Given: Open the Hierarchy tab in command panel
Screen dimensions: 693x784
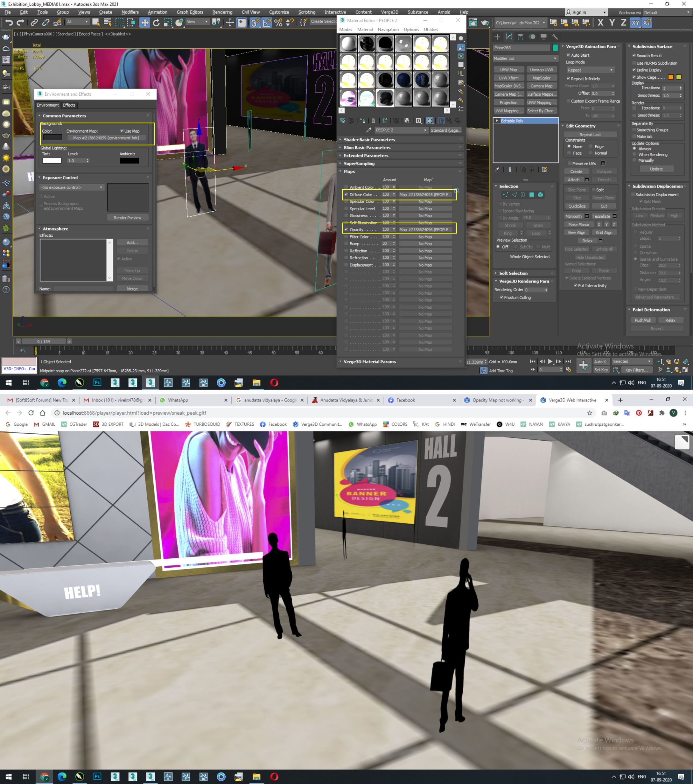Looking at the screenshot, I should (x=520, y=36).
